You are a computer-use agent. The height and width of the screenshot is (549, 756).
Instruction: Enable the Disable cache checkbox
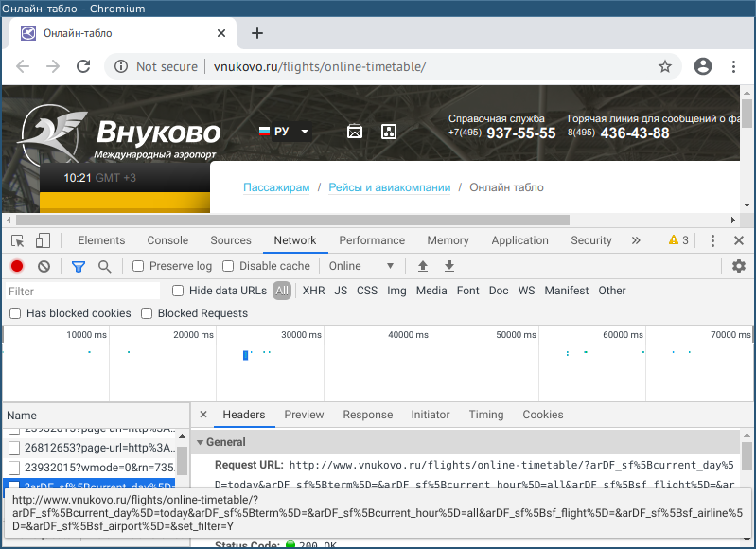(228, 266)
